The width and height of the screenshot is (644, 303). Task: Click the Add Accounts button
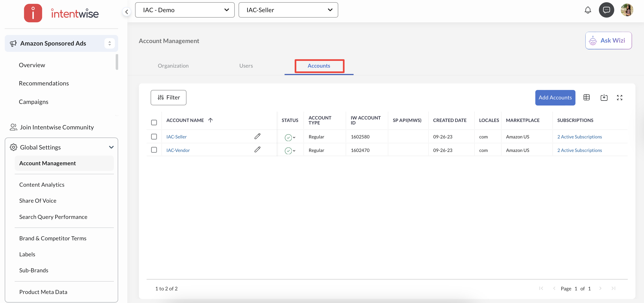(x=555, y=97)
